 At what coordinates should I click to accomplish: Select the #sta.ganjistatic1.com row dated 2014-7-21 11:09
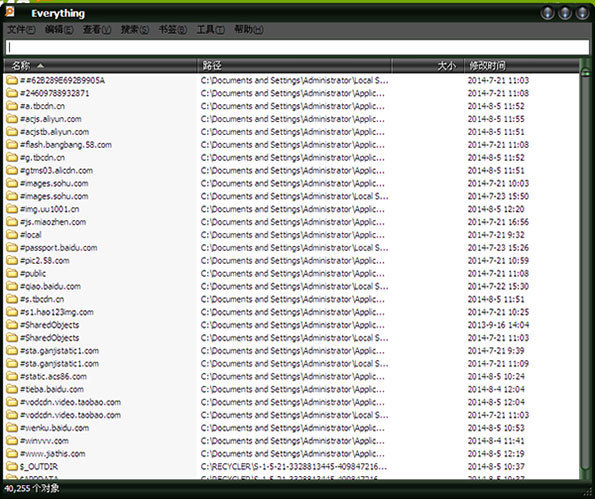pos(291,364)
